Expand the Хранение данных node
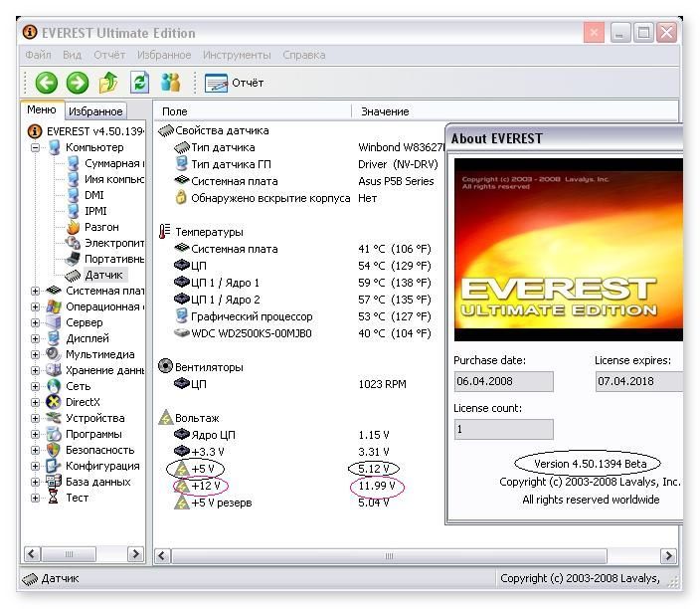The image size is (700, 609). (x=35, y=370)
